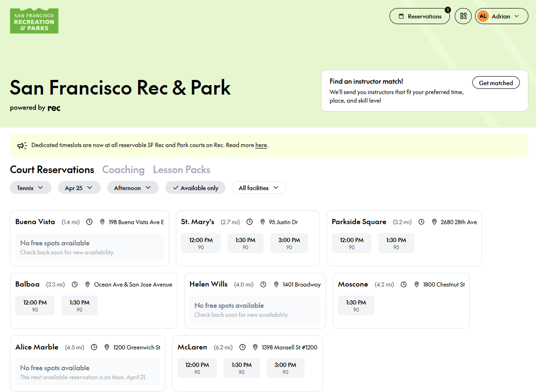536x392 pixels.
Task: Open the QR code icon button
Action: point(463,16)
